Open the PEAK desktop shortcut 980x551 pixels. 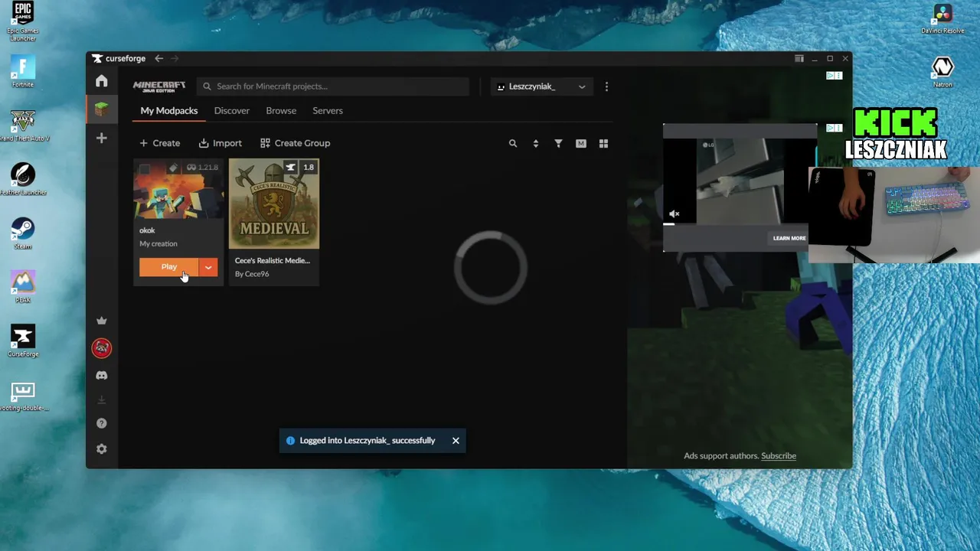(23, 287)
